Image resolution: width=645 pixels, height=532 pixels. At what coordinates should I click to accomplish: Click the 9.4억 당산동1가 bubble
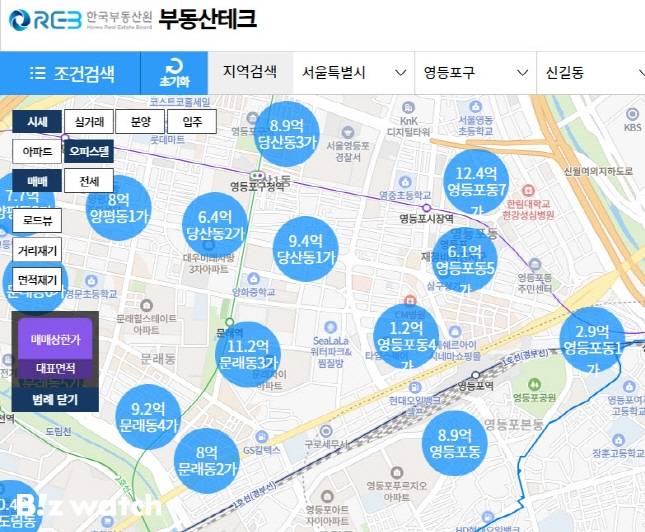(x=306, y=249)
